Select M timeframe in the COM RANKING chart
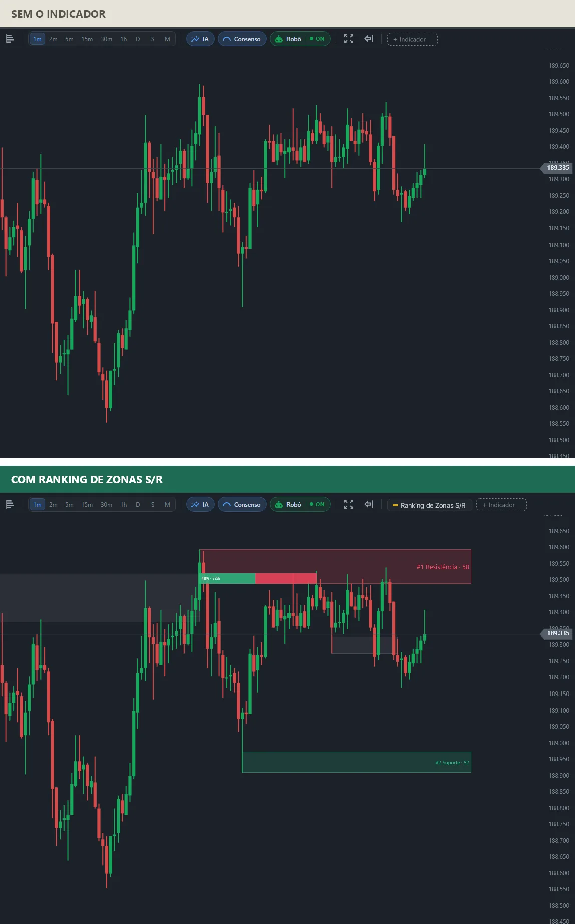 [x=167, y=505]
